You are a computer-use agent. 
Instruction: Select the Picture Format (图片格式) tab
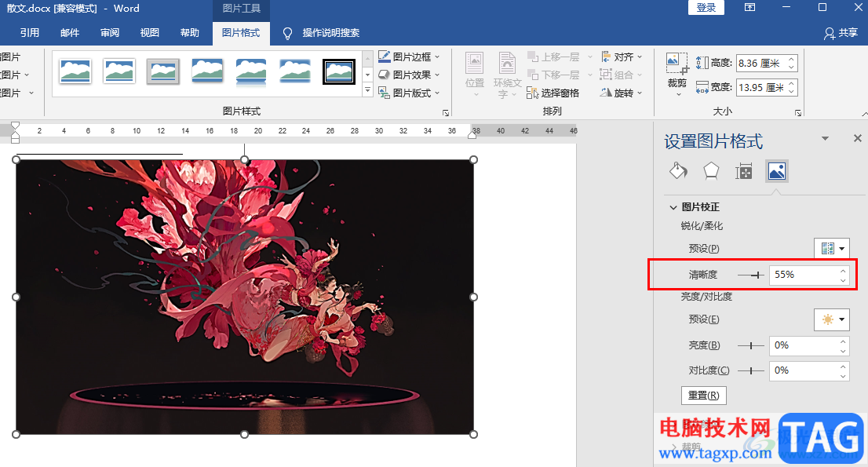coord(241,33)
